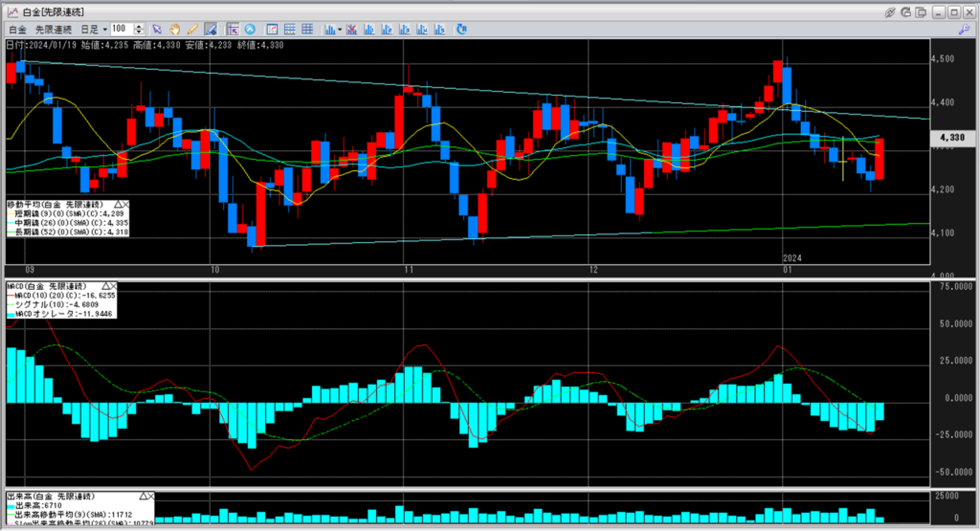Click the 出来高:6710 legend entry

(37, 505)
